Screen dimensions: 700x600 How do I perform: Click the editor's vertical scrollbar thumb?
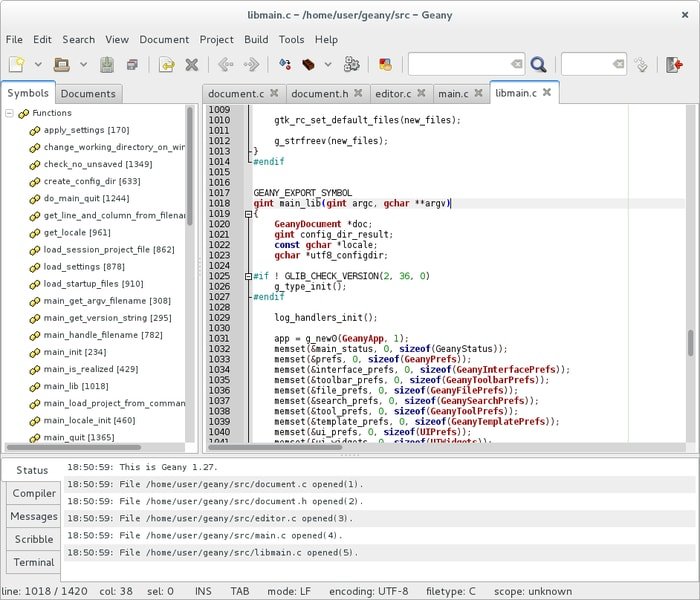point(690,343)
